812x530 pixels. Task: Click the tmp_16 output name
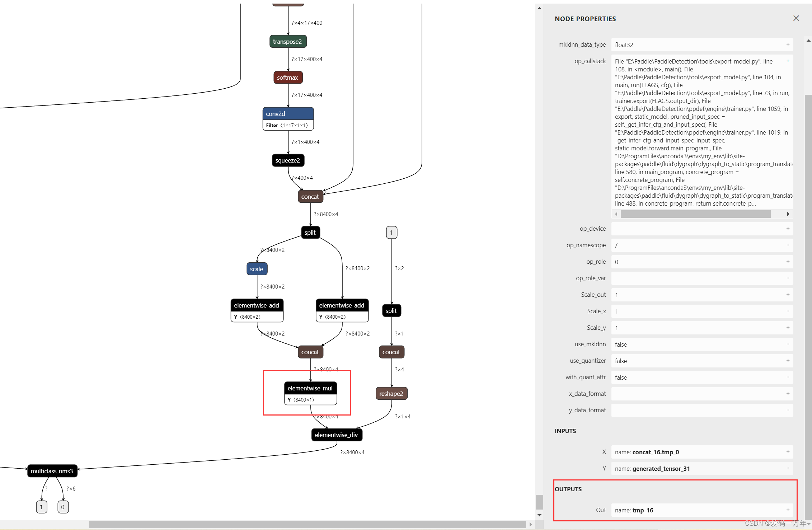[643, 510]
